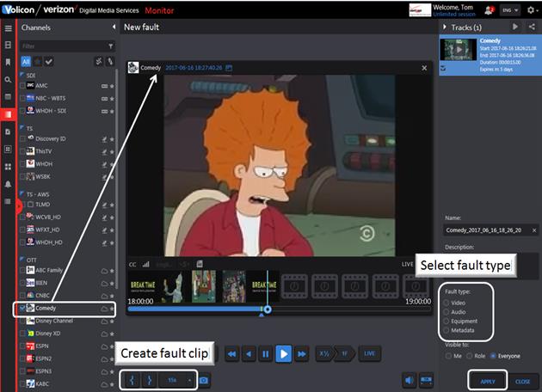Click the download icon under track thumbnail
Screen dimensions: 542x392
click(x=443, y=69)
